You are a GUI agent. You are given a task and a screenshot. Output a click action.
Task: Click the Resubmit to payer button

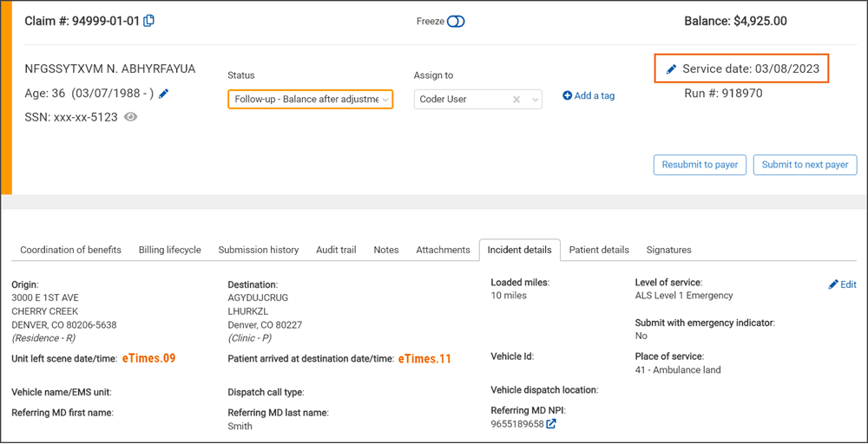[x=700, y=165]
